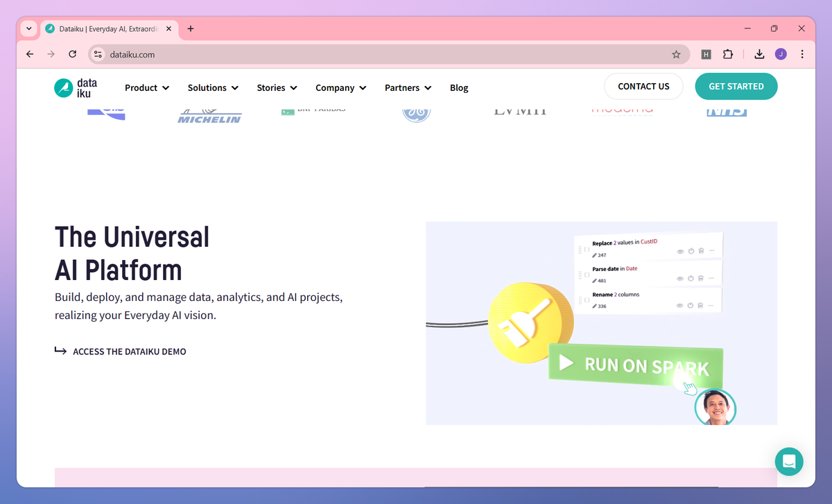The width and height of the screenshot is (832, 504).
Task: Open the ACCESS THE DATAIKU DEMO link
Action: coord(129,351)
